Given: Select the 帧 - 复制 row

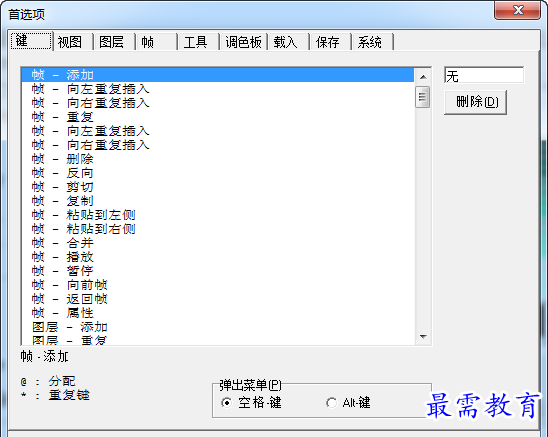Looking at the screenshot, I should click(218, 201).
